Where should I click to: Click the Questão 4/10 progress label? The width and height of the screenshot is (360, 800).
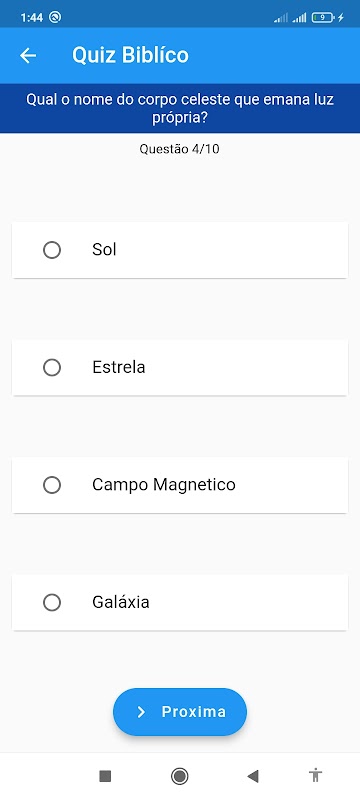pyautogui.click(x=179, y=149)
